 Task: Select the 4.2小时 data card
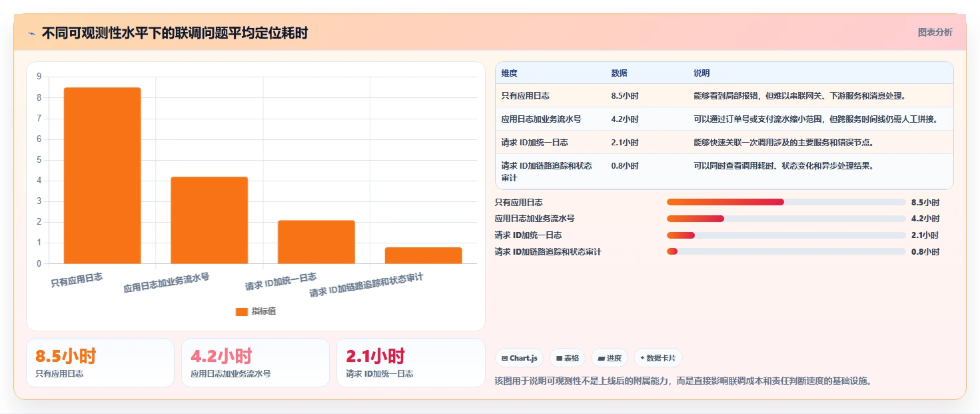coord(255,363)
